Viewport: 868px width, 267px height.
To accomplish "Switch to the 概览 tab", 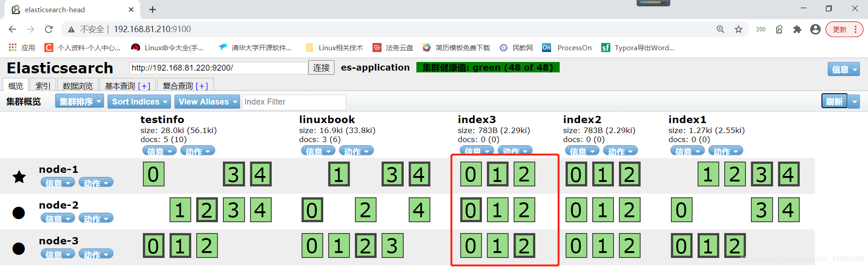I will click(x=16, y=86).
